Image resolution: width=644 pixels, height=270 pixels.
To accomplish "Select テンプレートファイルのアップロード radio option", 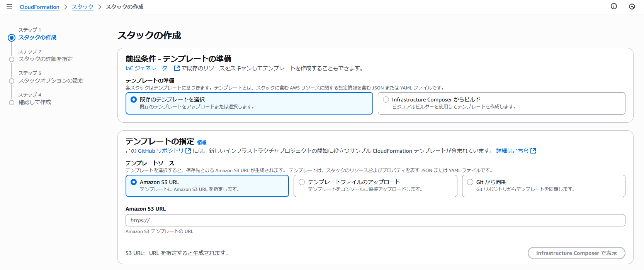I will [302, 182].
